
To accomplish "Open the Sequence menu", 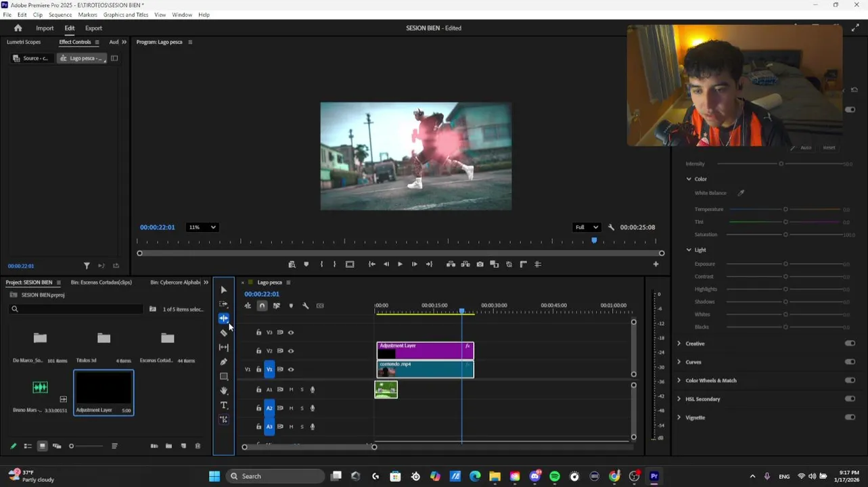I will (x=60, y=15).
